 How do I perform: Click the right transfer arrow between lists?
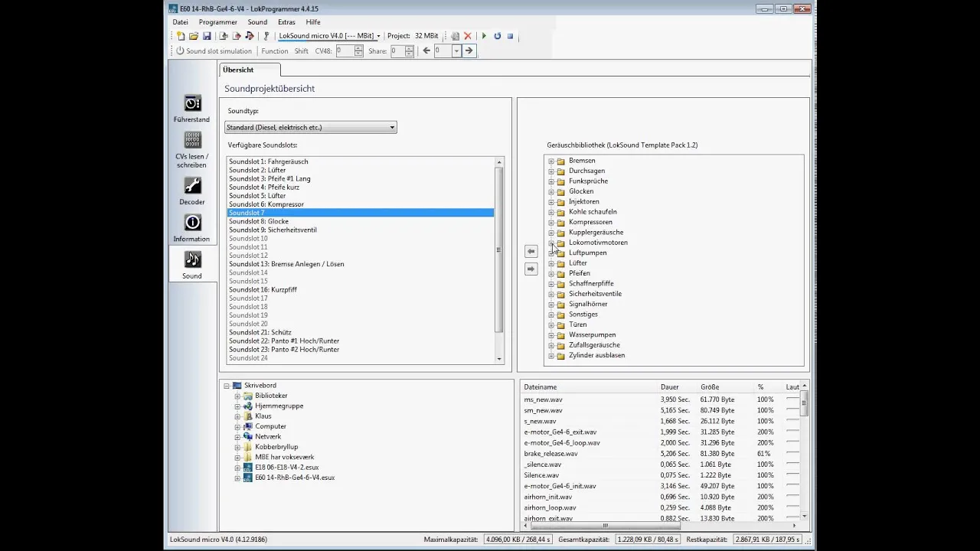pyautogui.click(x=531, y=269)
